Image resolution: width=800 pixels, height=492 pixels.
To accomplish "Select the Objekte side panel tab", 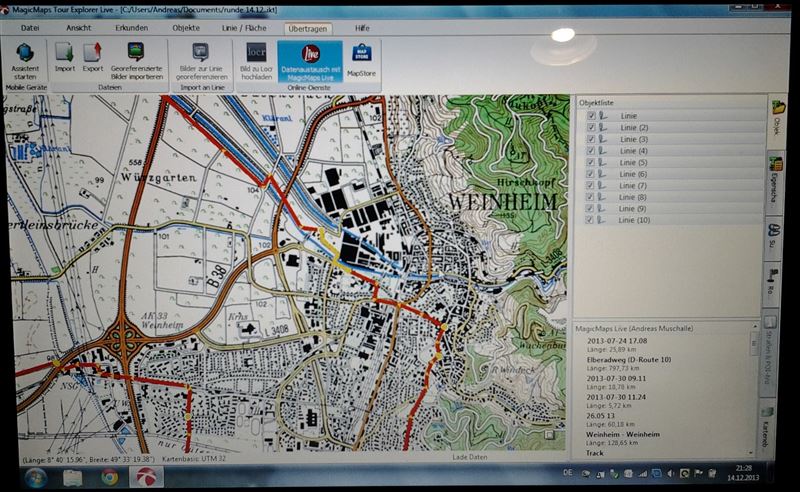I will [x=775, y=120].
